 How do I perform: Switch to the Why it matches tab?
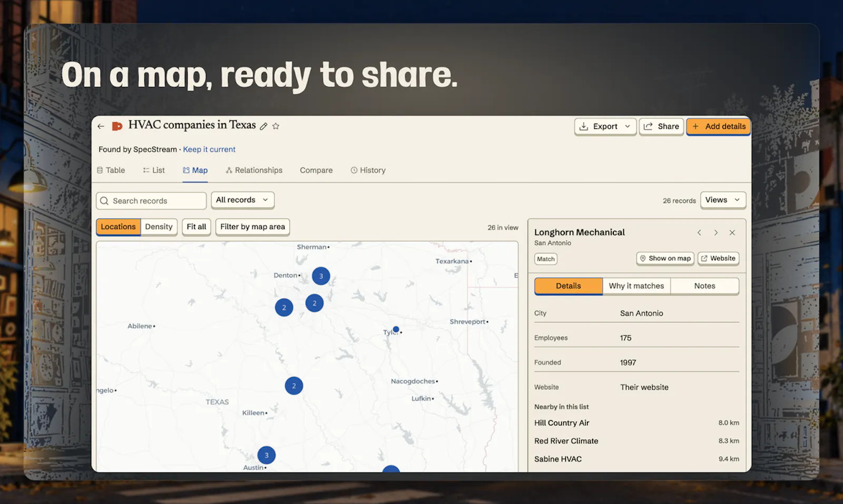636,286
